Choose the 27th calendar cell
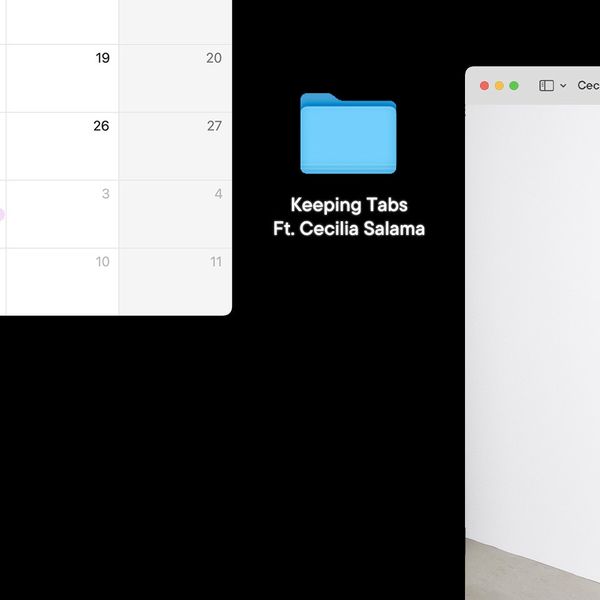 (x=175, y=146)
